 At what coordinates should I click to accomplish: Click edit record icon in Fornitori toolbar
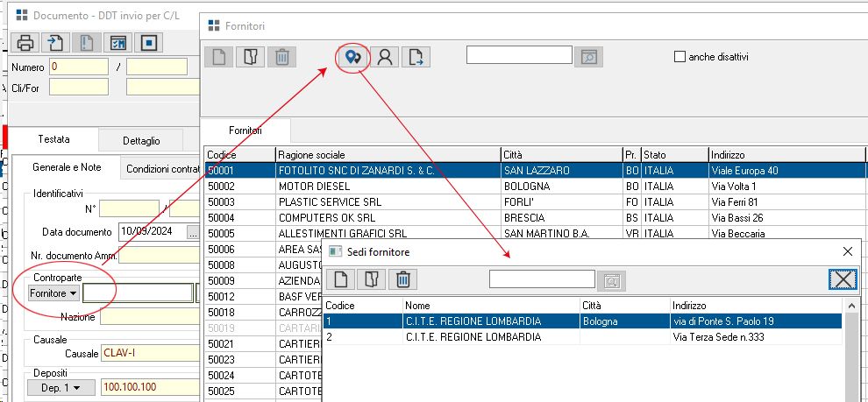click(251, 57)
